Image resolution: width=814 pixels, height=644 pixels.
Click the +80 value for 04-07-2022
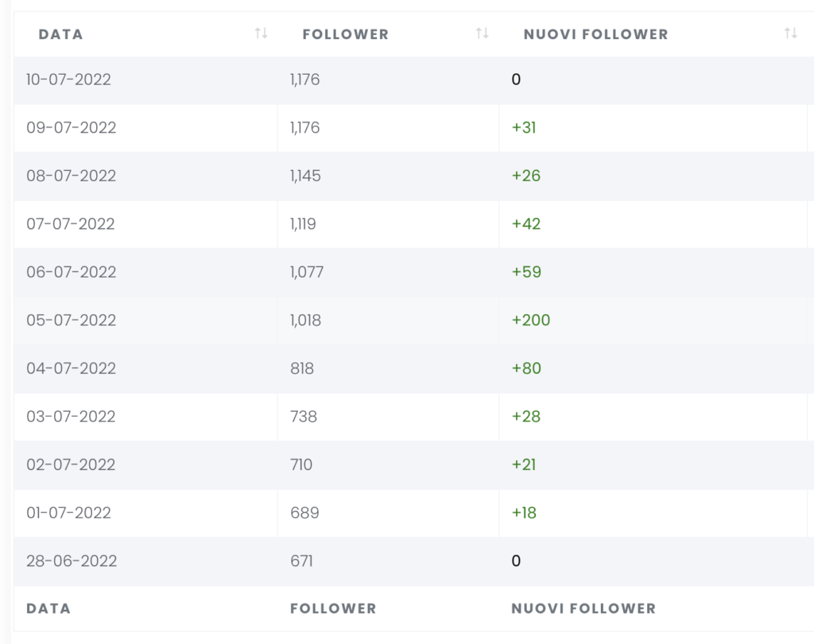pyautogui.click(x=526, y=368)
